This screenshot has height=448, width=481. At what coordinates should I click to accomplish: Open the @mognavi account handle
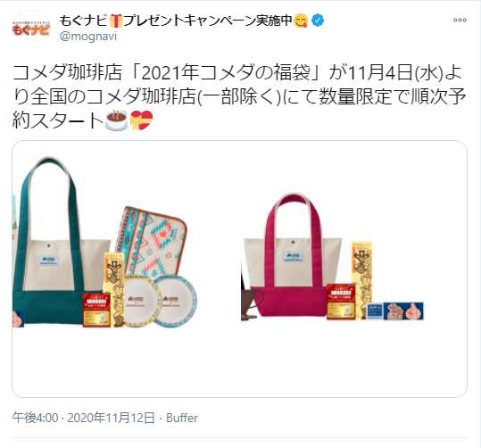(88, 37)
